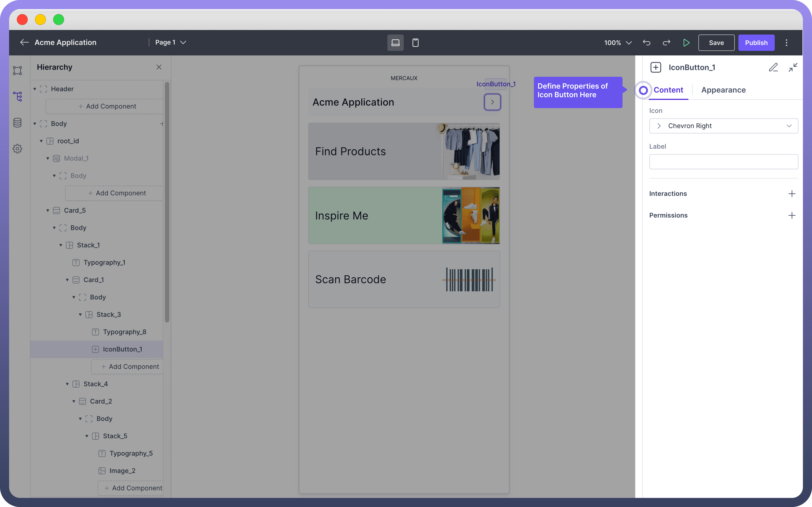
Task: Click the Save button
Action: [x=716, y=43]
